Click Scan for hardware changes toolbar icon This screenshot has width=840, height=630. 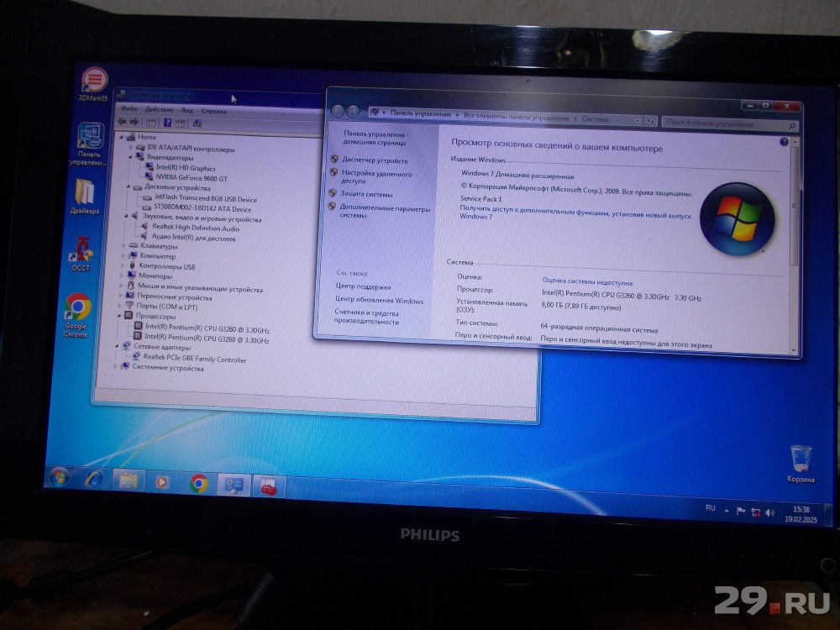pos(197,123)
